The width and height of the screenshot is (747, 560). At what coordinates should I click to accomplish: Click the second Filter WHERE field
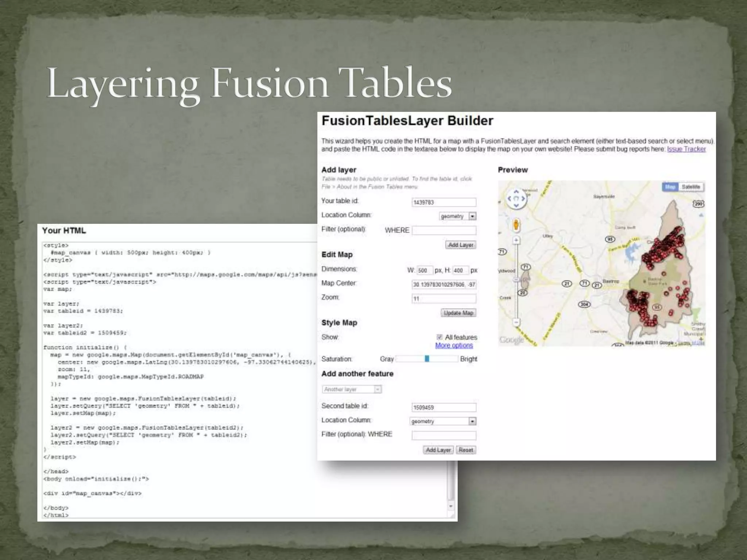444,435
